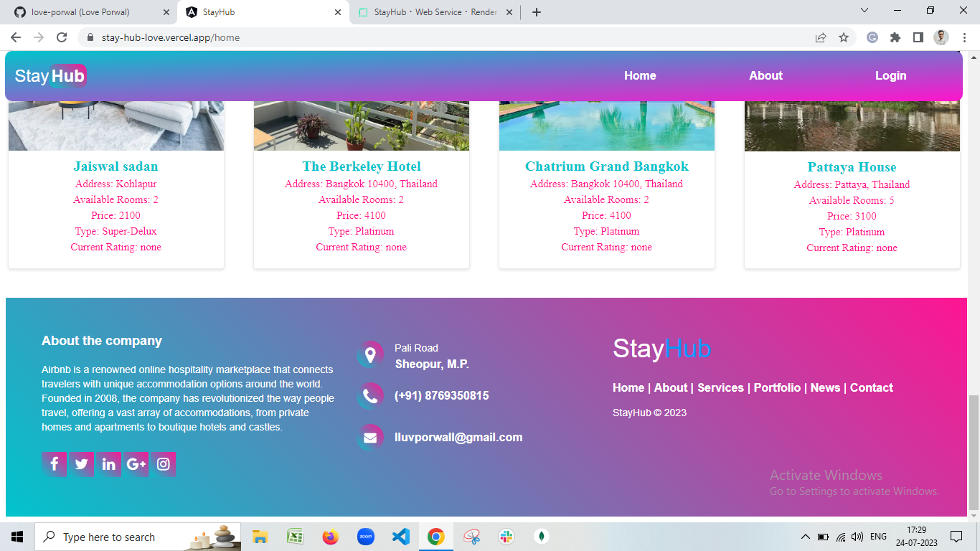This screenshot has height=551, width=980.
Task: Launch Excel from the taskbar
Action: [x=296, y=536]
